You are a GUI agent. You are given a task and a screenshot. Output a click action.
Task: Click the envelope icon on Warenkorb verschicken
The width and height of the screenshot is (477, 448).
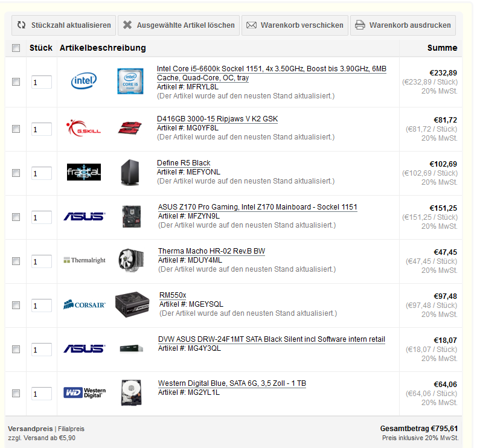251,25
